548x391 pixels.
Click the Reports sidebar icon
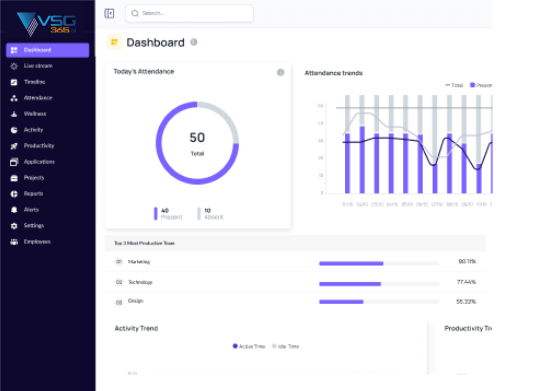click(x=14, y=194)
